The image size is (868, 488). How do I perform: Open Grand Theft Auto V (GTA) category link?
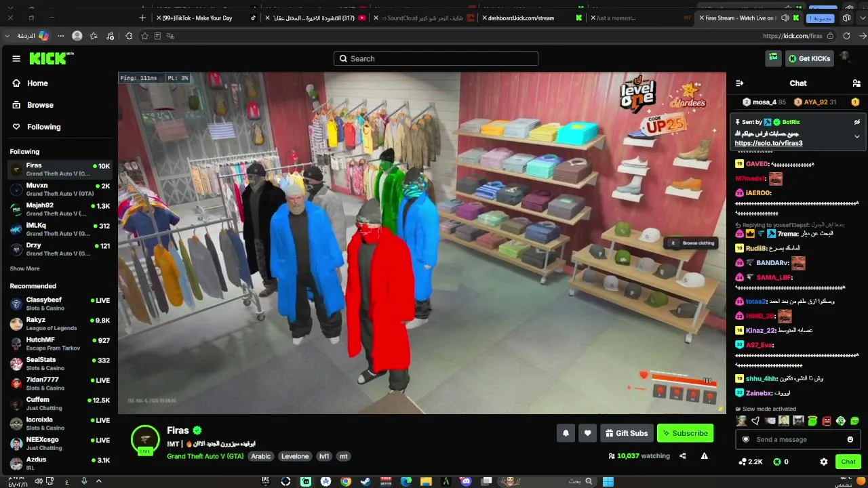tap(205, 456)
